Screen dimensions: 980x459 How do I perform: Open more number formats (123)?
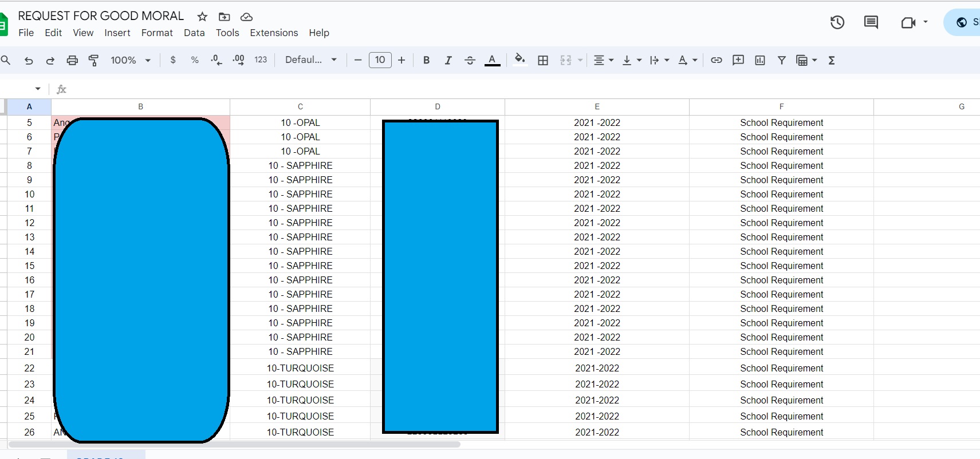click(261, 60)
